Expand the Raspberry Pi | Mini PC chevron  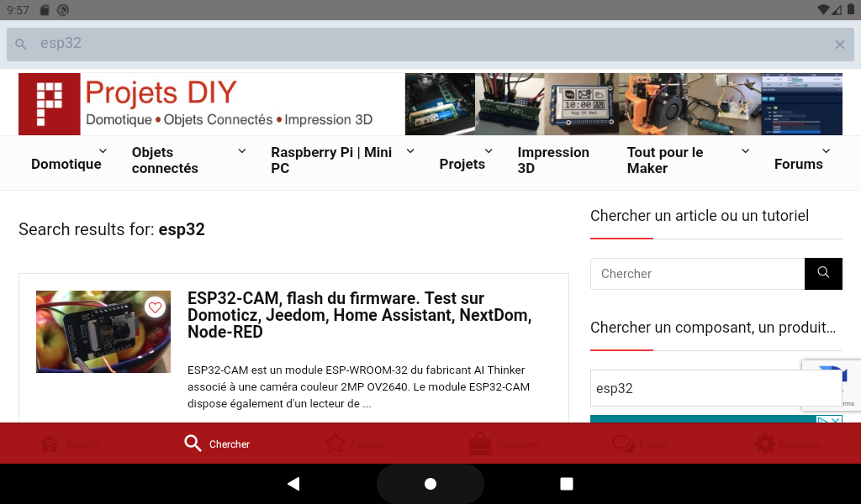410,151
